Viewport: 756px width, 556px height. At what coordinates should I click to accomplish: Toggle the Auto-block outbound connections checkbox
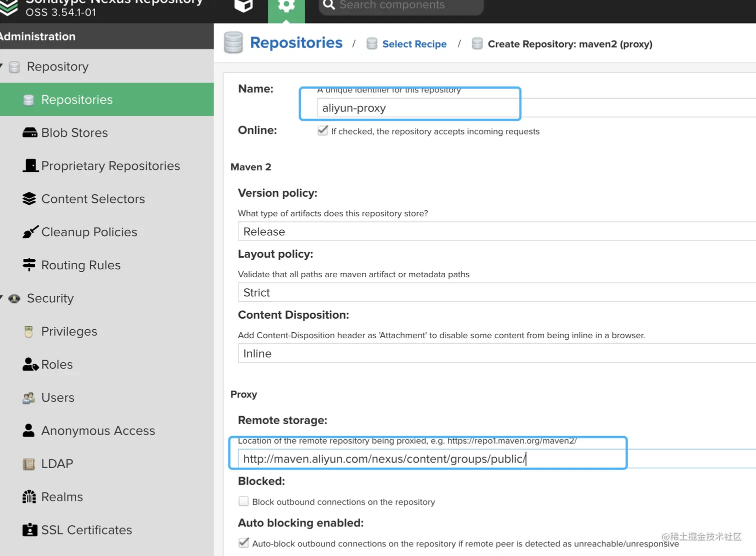(243, 543)
